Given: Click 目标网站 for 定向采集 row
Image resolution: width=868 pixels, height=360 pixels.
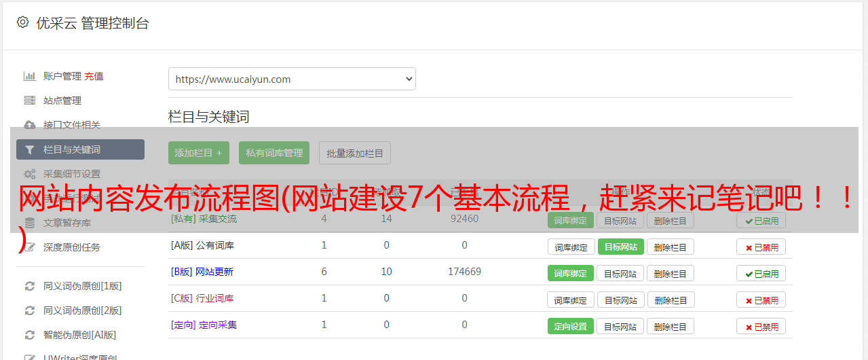Looking at the screenshot, I should [x=620, y=326].
